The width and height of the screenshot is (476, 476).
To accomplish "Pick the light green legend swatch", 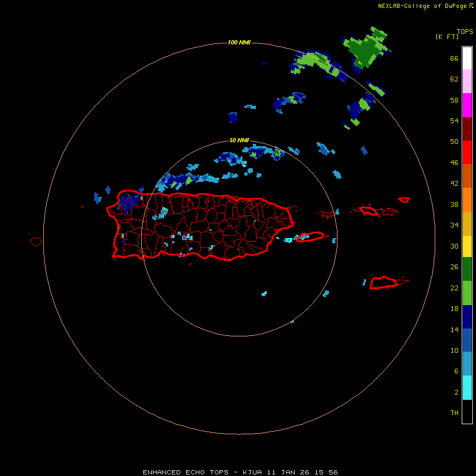I will tap(467, 293).
